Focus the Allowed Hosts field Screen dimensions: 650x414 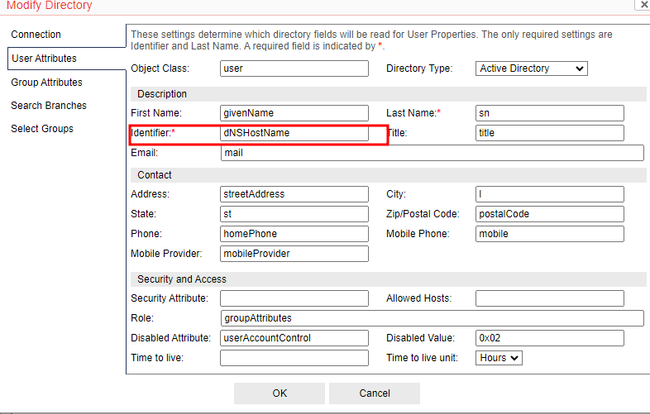[549, 298]
